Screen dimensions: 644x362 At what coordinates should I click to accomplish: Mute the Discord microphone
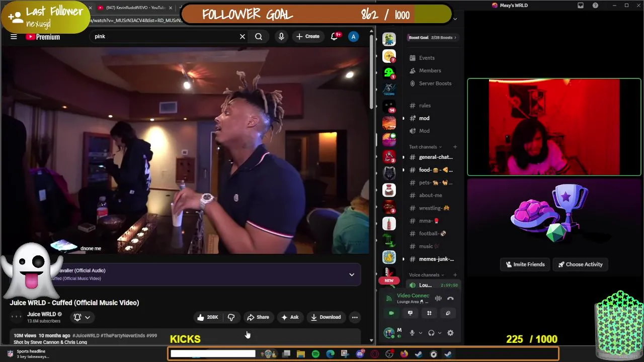coord(412,333)
